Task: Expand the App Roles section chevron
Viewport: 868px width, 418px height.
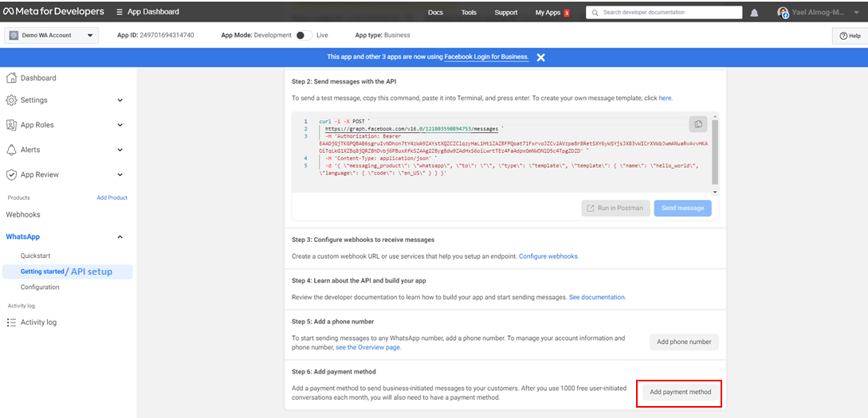Action: [x=120, y=125]
